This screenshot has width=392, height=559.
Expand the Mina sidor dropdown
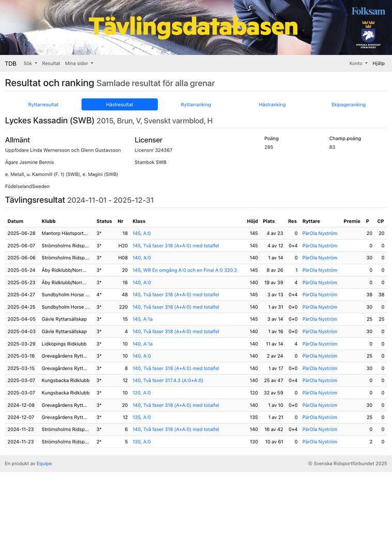[79, 64]
